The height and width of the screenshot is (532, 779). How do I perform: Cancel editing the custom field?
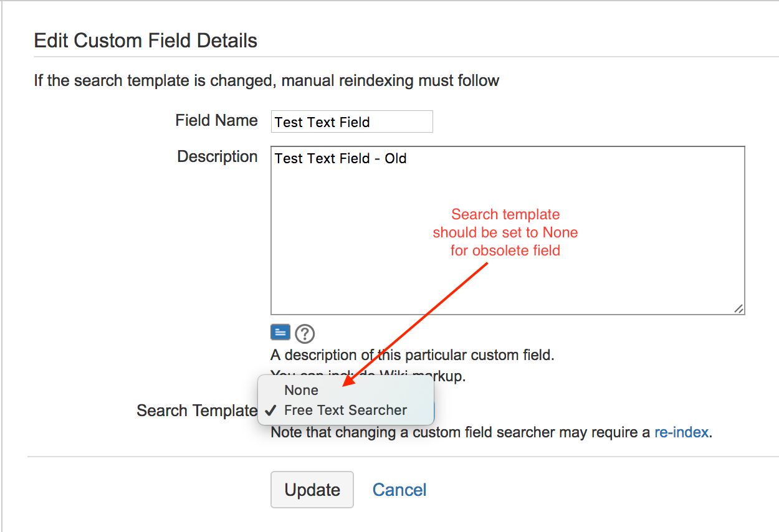point(399,490)
